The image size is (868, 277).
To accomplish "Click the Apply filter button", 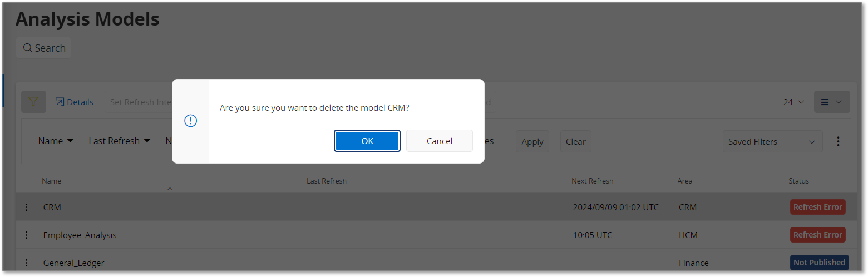I will (x=532, y=141).
